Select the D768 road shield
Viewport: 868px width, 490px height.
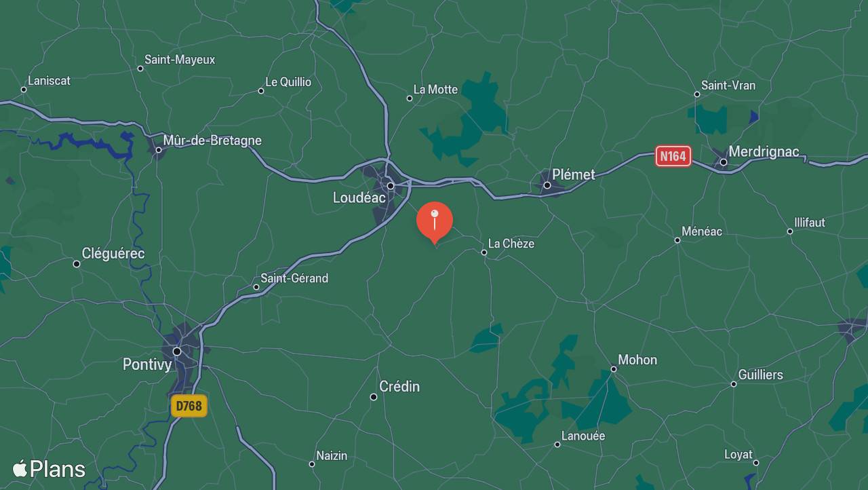[x=189, y=406]
